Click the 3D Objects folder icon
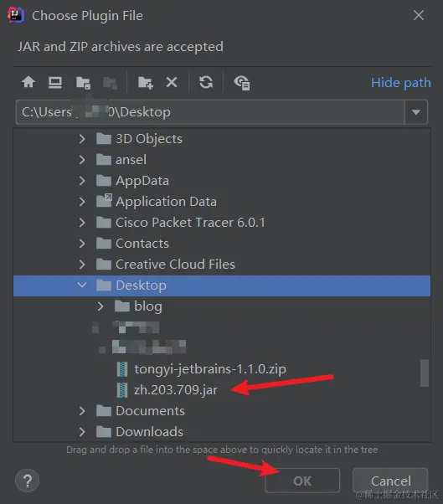443x504 pixels. [x=104, y=139]
